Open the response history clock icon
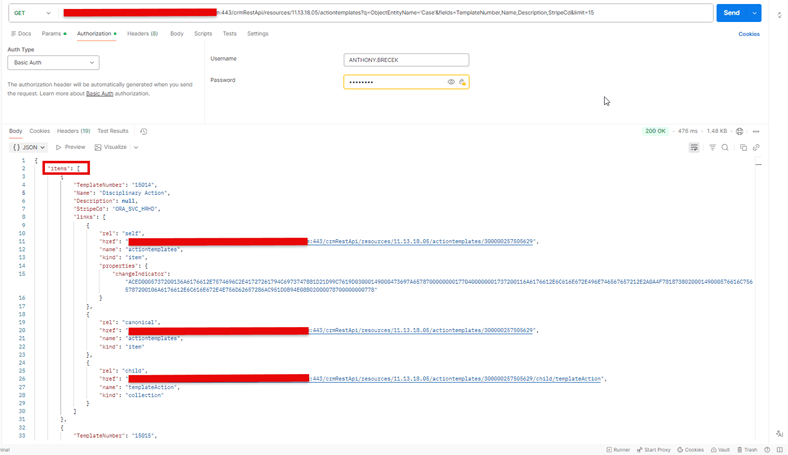The width and height of the screenshot is (788, 455). 144,131
